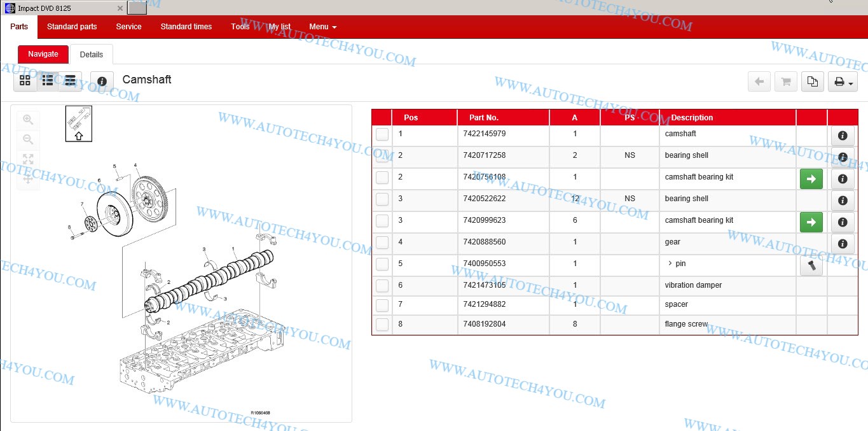Expand the print options dropdown

pyautogui.click(x=843, y=81)
